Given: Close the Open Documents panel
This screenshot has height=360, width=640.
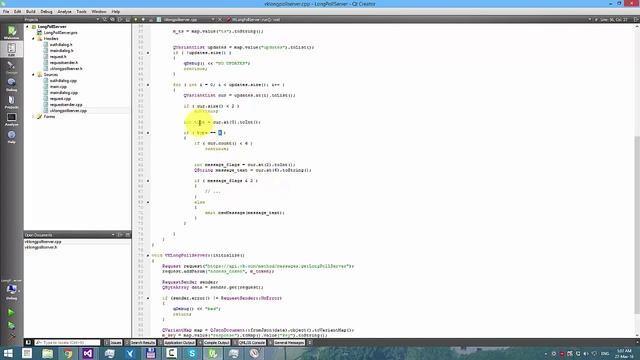Looking at the screenshot, I should (127, 235).
